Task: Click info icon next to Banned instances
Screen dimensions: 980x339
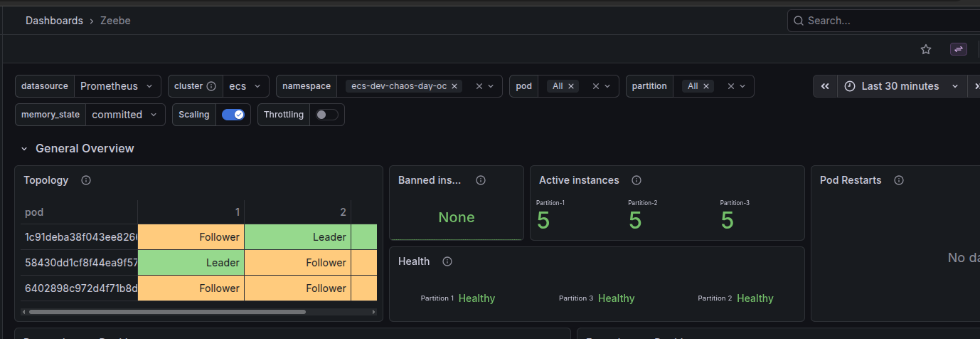Action: click(x=481, y=180)
